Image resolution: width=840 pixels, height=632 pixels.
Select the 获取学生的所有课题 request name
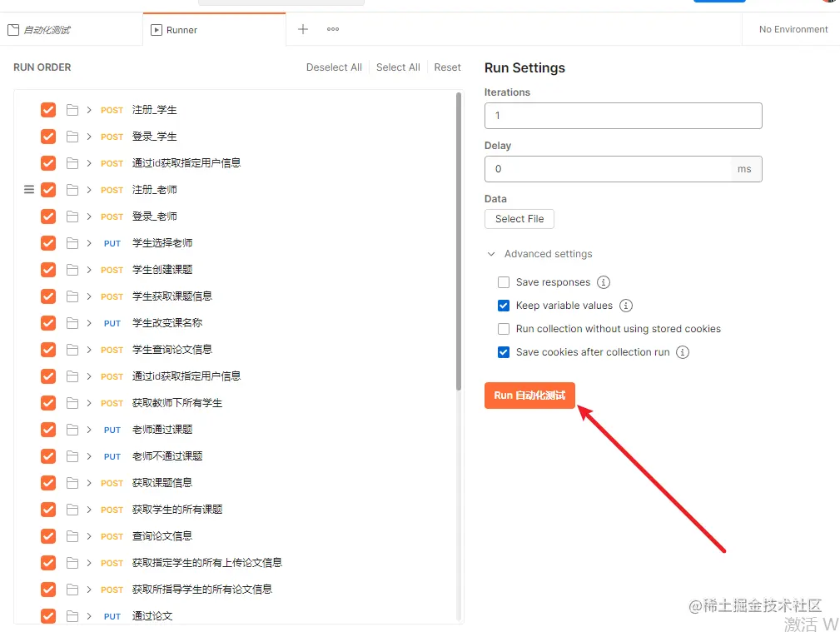click(176, 510)
